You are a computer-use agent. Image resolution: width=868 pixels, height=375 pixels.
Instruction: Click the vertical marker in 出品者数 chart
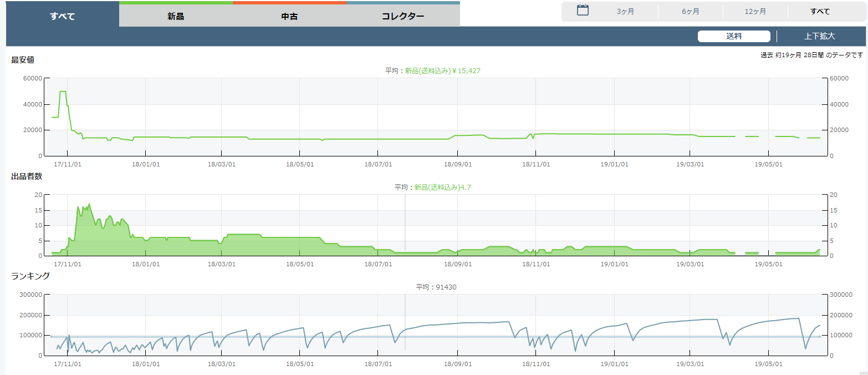click(405, 222)
